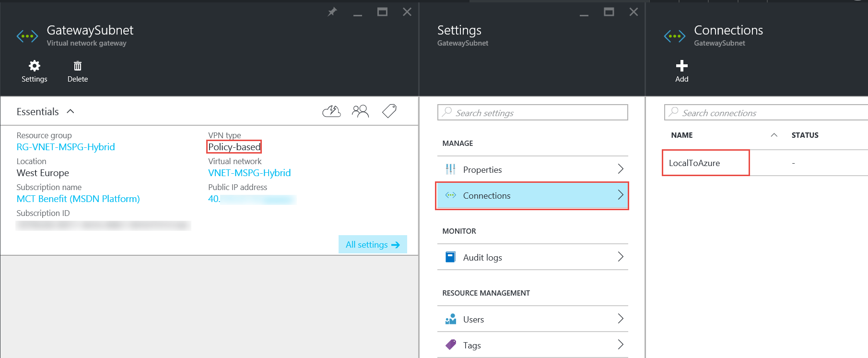868x358 pixels.
Task: Click the public IP address link
Action: (251, 199)
